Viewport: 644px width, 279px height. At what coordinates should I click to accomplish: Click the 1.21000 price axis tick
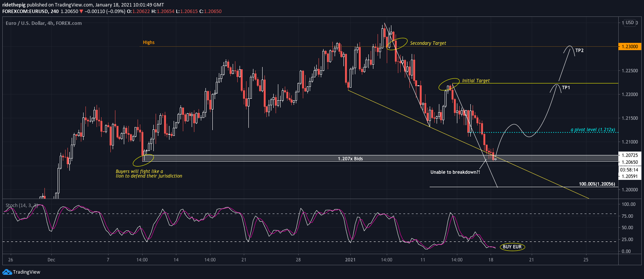pos(630,142)
